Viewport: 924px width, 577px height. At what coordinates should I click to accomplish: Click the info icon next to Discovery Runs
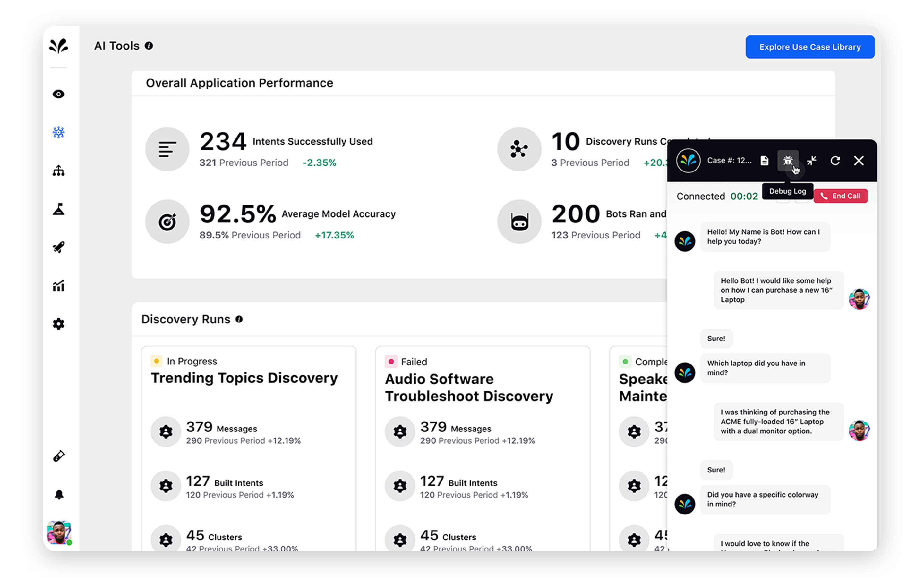point(239,319)
